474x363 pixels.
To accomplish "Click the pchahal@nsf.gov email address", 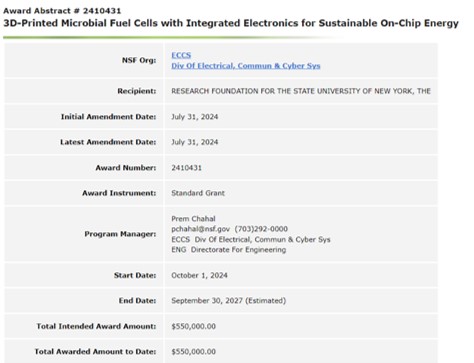I will [201, 229].
